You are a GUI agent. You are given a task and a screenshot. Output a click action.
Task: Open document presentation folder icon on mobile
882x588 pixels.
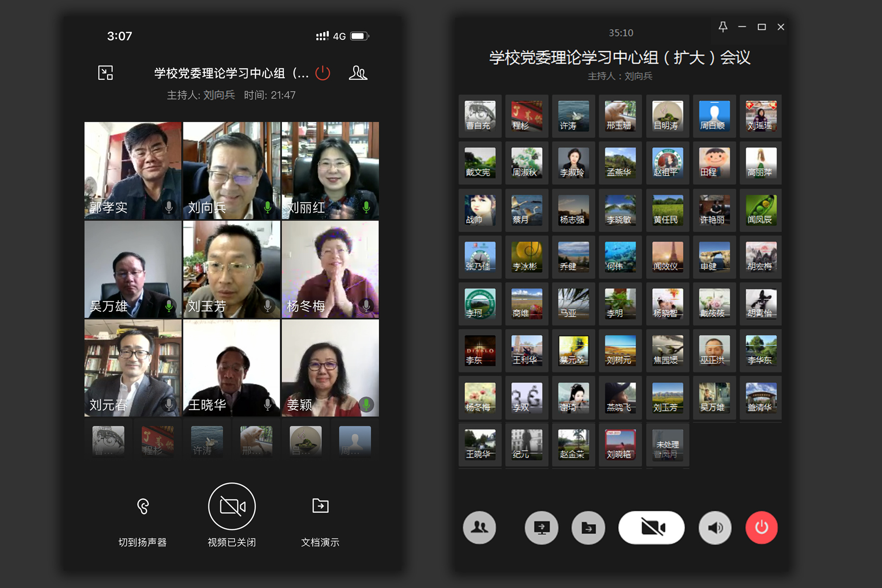click(320, 506)
